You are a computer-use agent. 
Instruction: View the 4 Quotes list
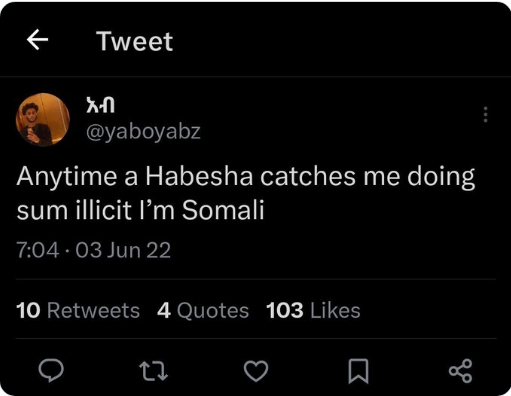pos(203,310)
